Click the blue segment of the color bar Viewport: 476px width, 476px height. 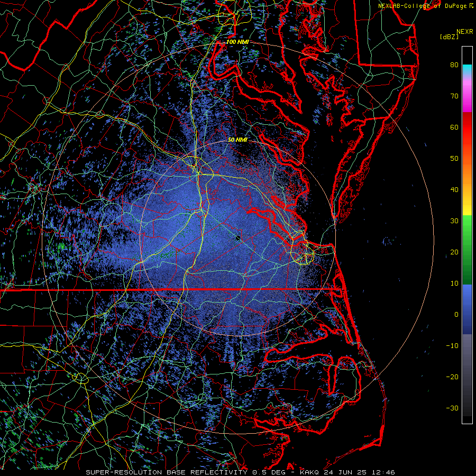coord(467,309)
